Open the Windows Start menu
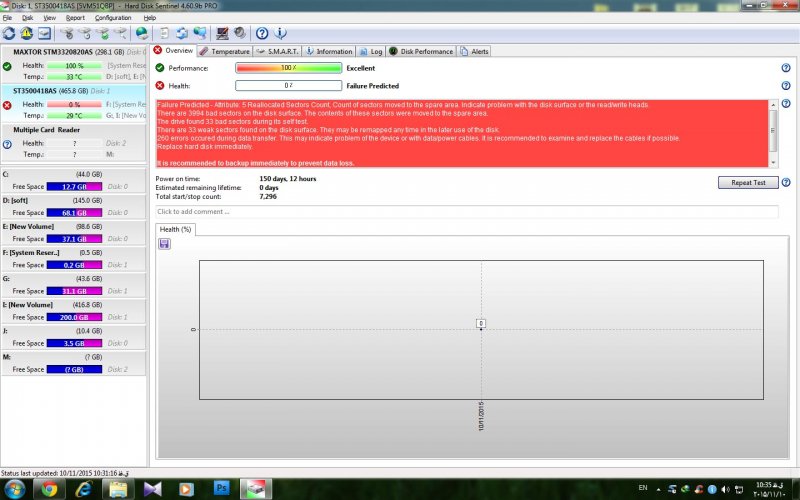Screen dimensions: 800x500 tap(13, 489)
